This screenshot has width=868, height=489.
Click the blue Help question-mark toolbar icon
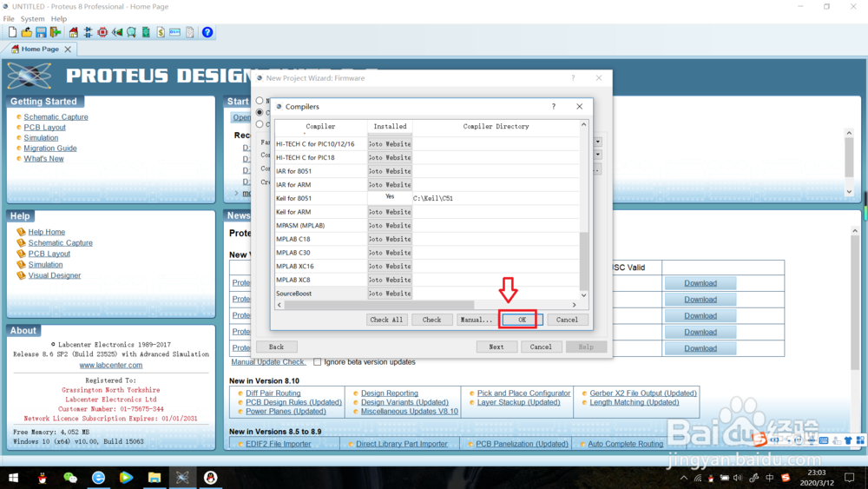pos(207,33)
